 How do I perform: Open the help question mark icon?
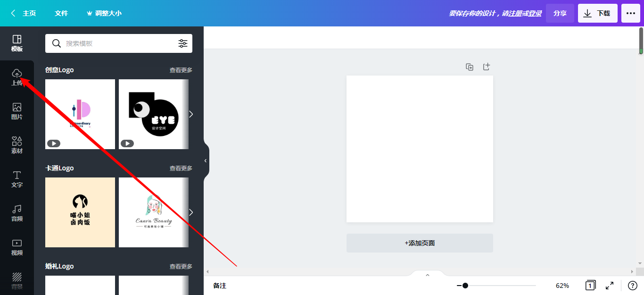tap(633, 286)
